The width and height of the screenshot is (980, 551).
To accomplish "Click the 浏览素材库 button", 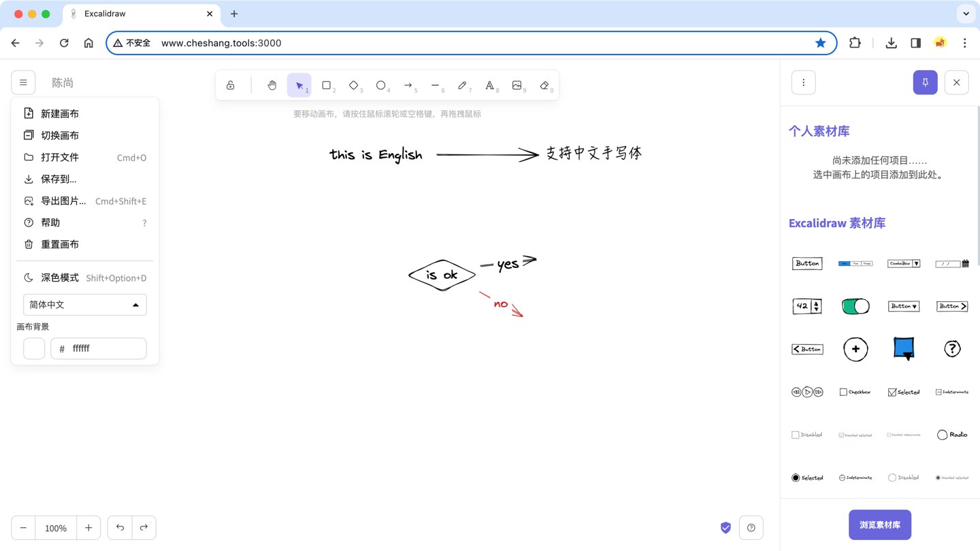I will 880,524.
